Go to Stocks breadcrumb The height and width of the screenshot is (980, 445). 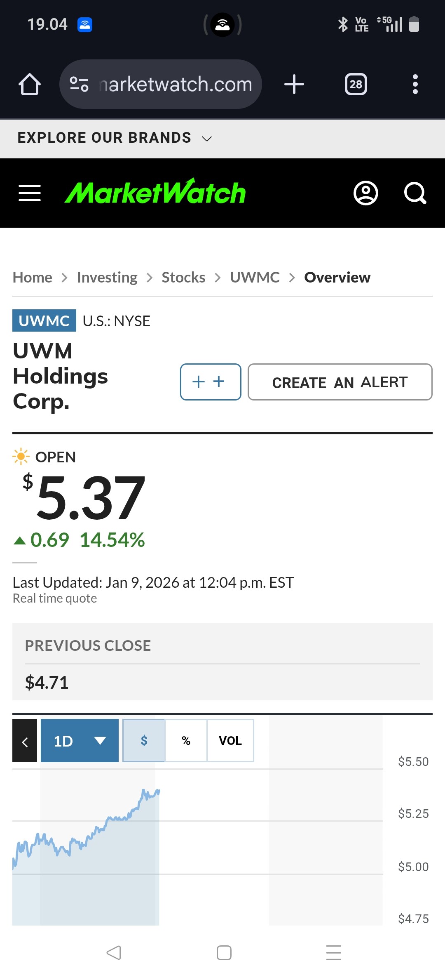(x=183, y=278)
